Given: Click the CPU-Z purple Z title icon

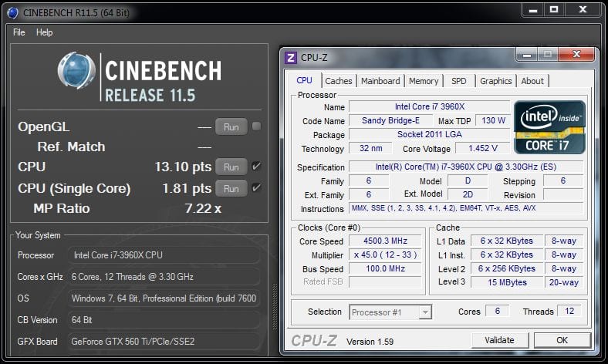Looking at the screenshot, I should (x=291, y=57).
